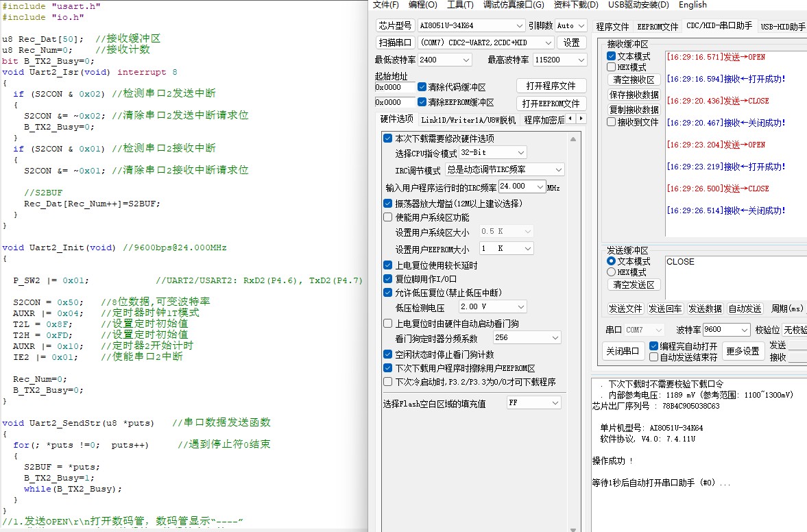Toggle 接收到文件 checkbox
Screen dimensions: 807x532
(x=612, y=122)
